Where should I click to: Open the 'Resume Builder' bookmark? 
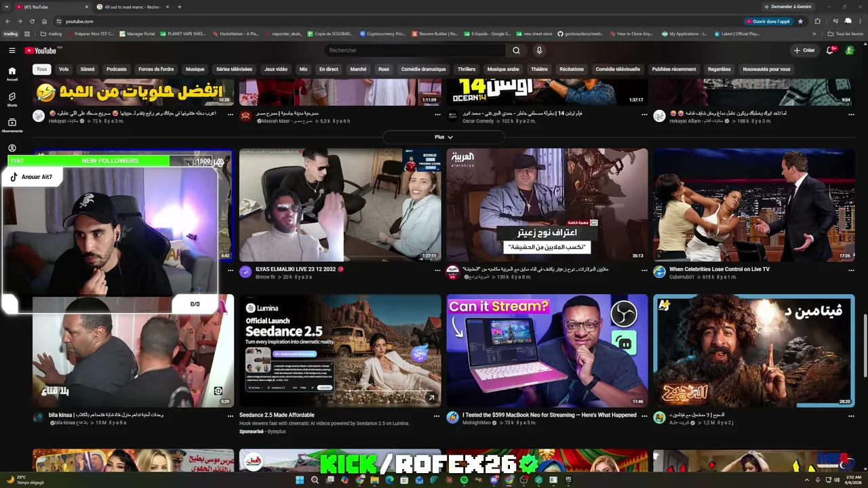[435, 34]
